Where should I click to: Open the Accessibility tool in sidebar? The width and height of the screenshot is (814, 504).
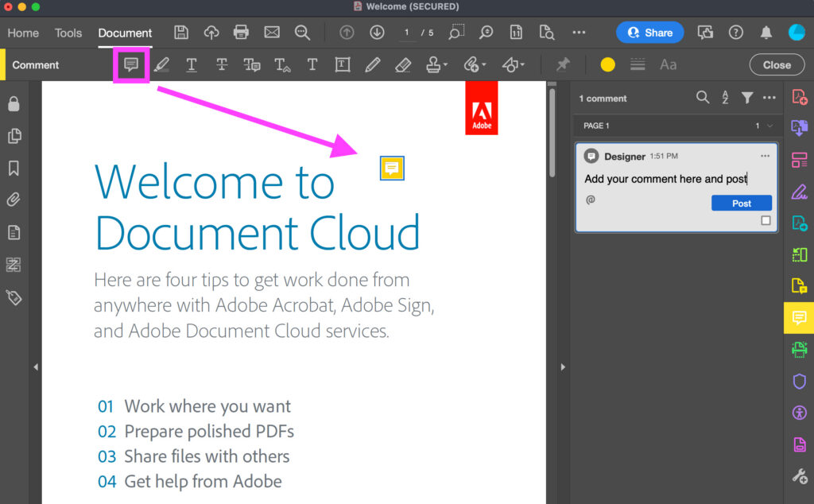[x=799, y=413]
